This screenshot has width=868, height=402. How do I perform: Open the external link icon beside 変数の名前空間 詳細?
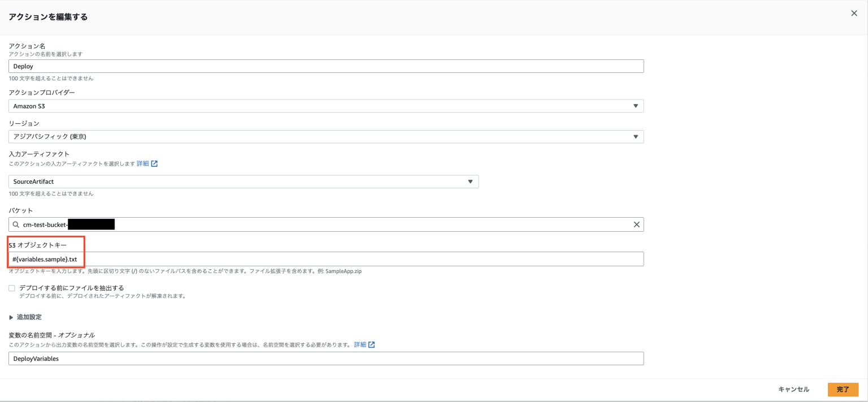(371, 344)
